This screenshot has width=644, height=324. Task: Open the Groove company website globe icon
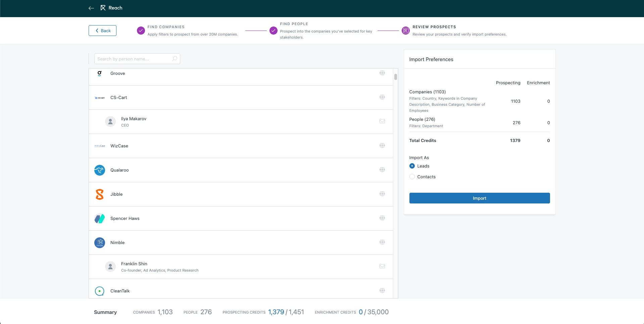(382, 73)
